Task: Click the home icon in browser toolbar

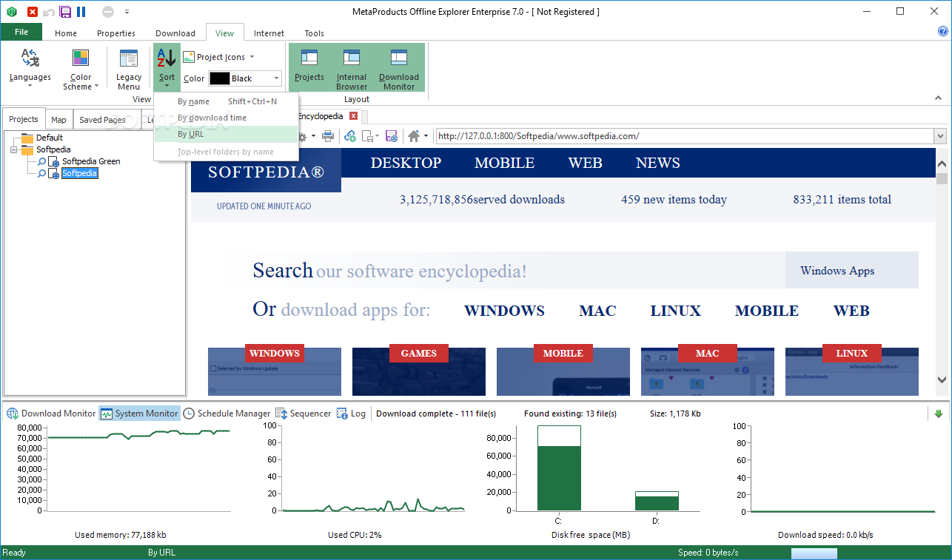Action: (413, 136)
